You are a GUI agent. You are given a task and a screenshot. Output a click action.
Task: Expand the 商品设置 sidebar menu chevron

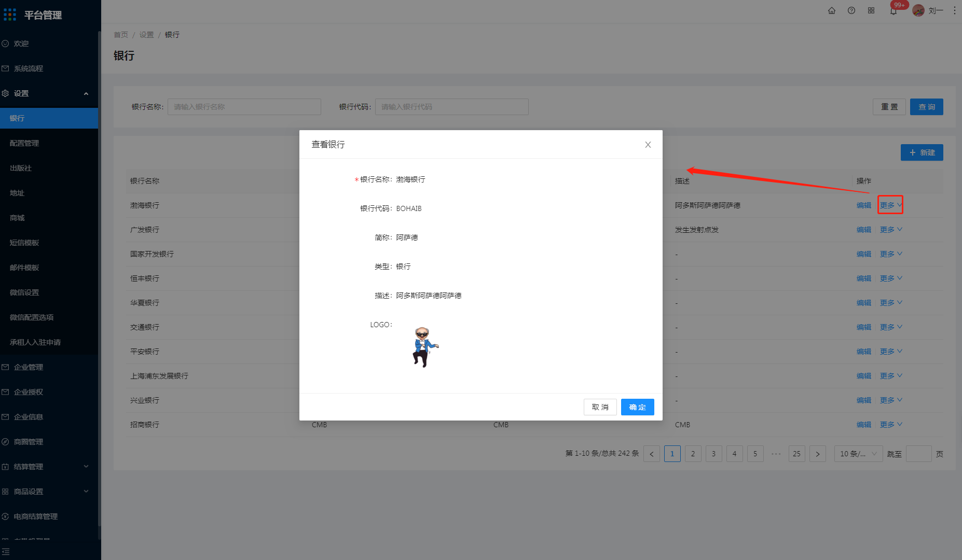tap(86, 492)
